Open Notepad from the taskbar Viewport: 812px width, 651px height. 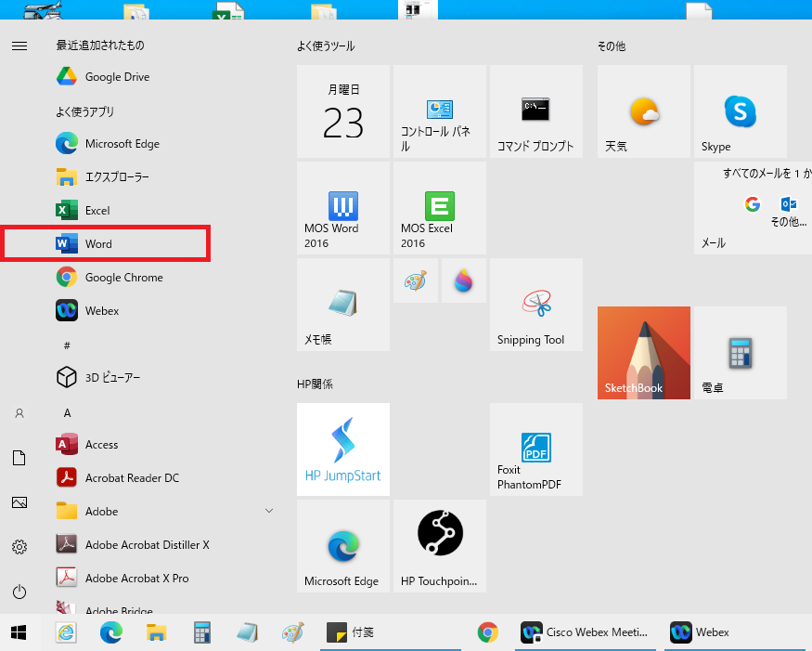pos(247,632)
